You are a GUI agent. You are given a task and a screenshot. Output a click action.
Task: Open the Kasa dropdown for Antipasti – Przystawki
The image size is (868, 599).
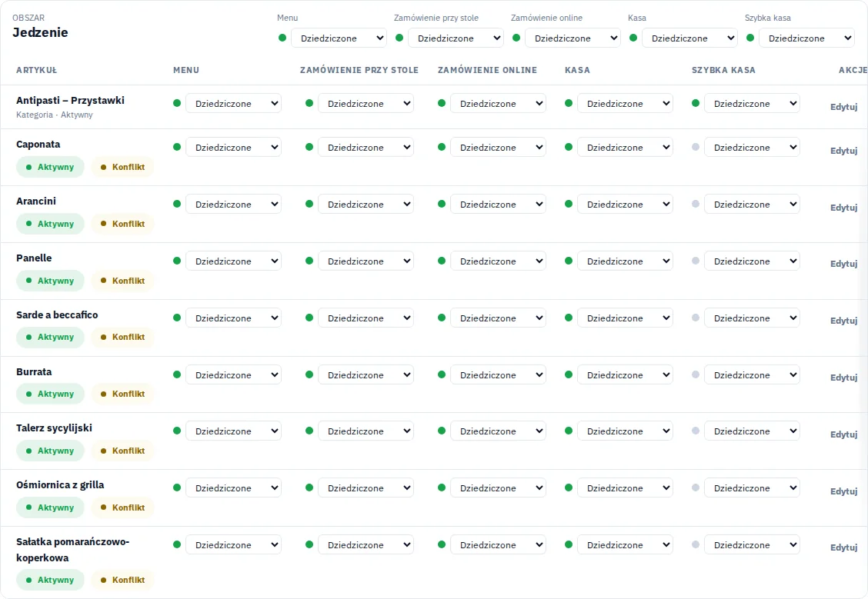625,104
